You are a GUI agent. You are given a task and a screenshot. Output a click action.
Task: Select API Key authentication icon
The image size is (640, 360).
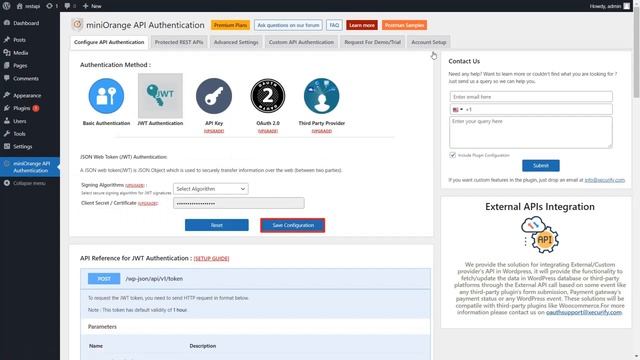[x=214, y=96]
